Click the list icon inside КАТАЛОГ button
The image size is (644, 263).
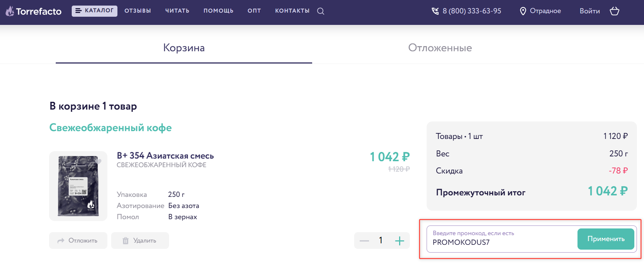79,11
